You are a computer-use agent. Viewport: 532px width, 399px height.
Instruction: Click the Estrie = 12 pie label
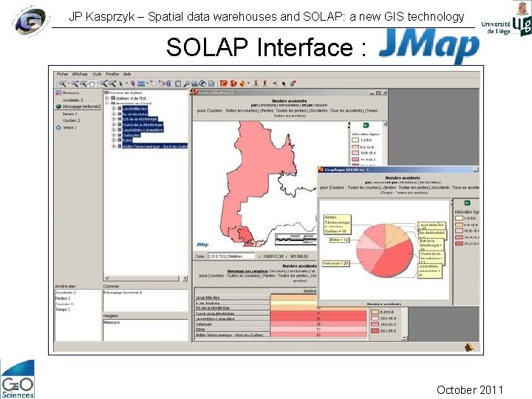(339, 239)
